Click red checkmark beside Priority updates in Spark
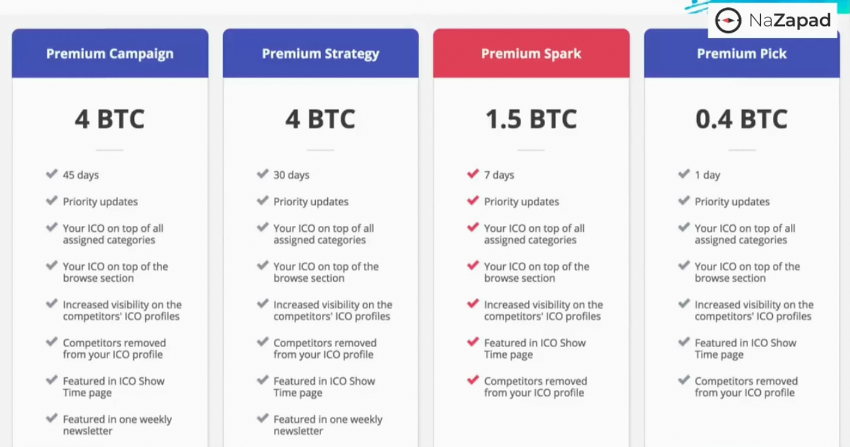 (473, 200)
